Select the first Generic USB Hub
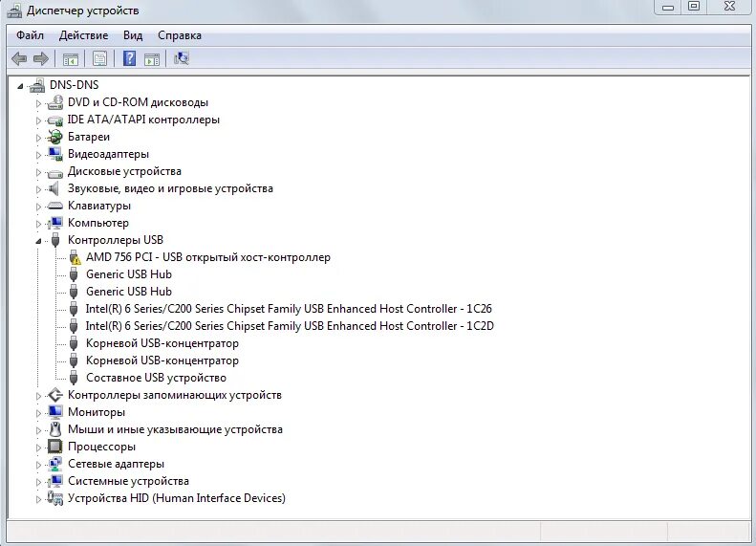 129,274
